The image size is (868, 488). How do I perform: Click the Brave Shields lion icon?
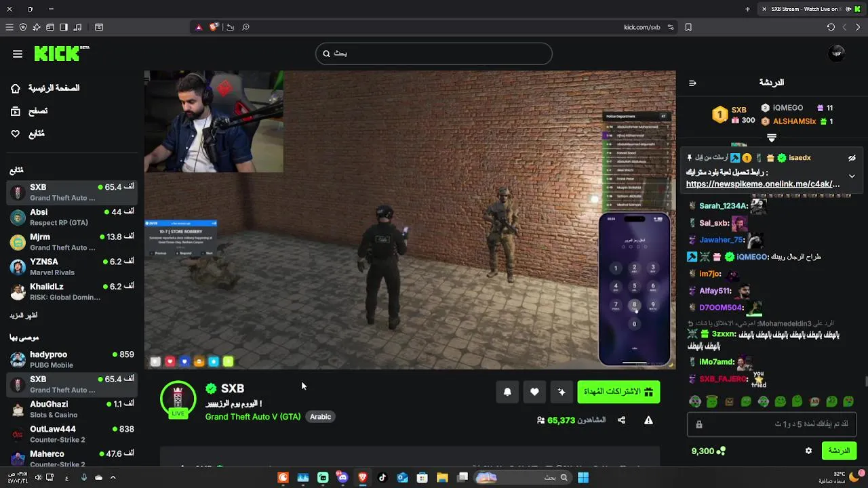[214, 27]
